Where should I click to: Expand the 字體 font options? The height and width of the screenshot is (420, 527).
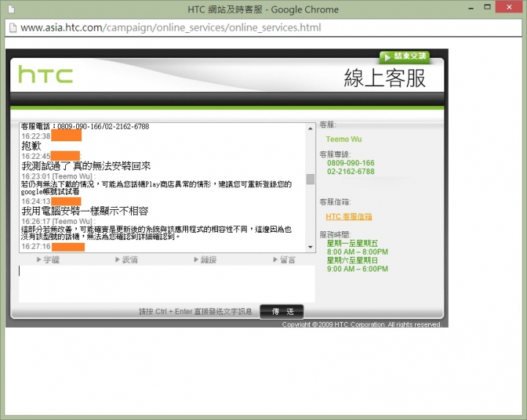click(x=48, y=260)
